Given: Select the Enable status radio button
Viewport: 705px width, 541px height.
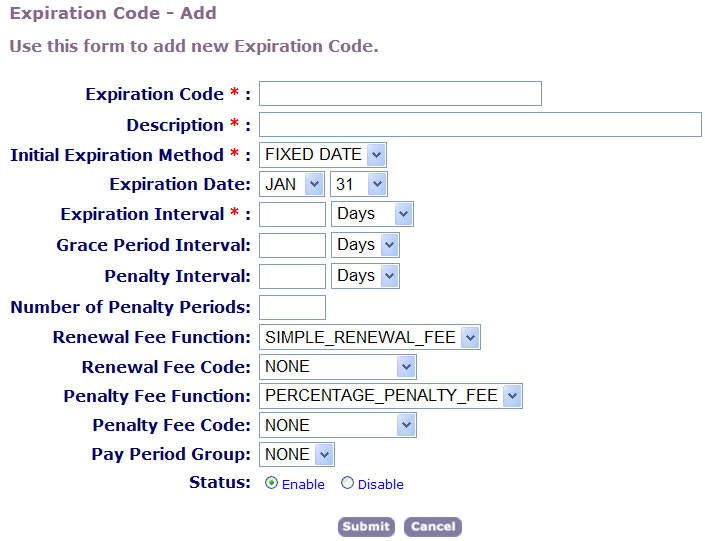Looking at the screenshot, I should coord(272,483).
